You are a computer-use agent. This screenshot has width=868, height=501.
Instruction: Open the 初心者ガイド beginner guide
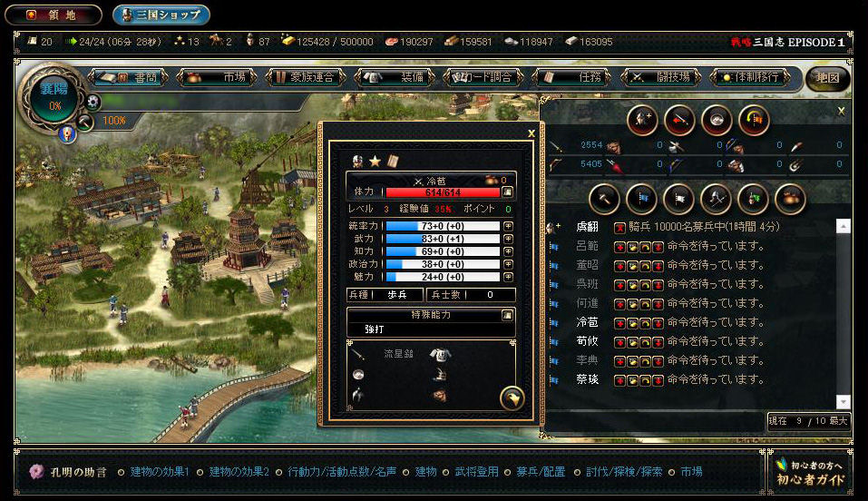coord(810,472)
